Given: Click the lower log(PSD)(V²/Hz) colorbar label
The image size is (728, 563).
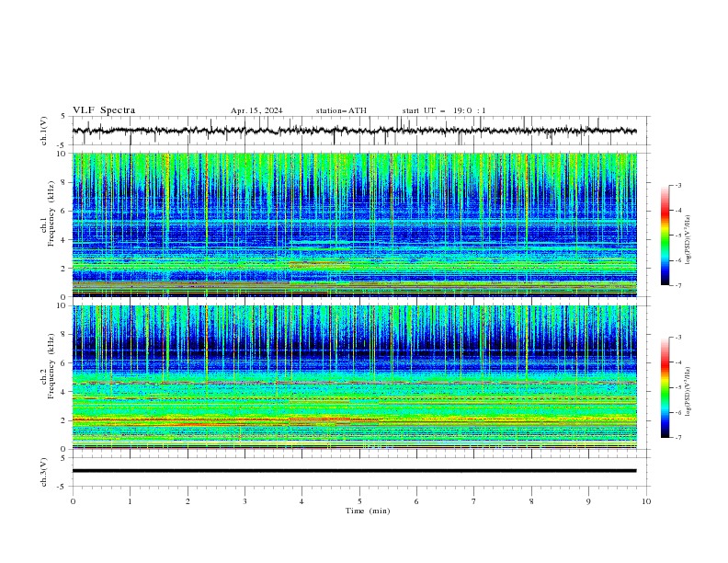Looking at the screenshot, I should tap(688, 392).
